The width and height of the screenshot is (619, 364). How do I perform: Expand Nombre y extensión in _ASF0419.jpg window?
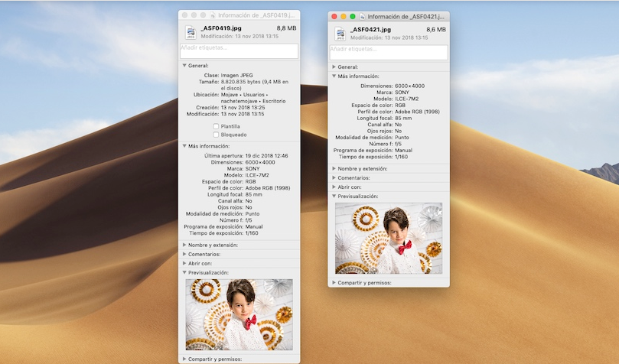click(184, 245)
